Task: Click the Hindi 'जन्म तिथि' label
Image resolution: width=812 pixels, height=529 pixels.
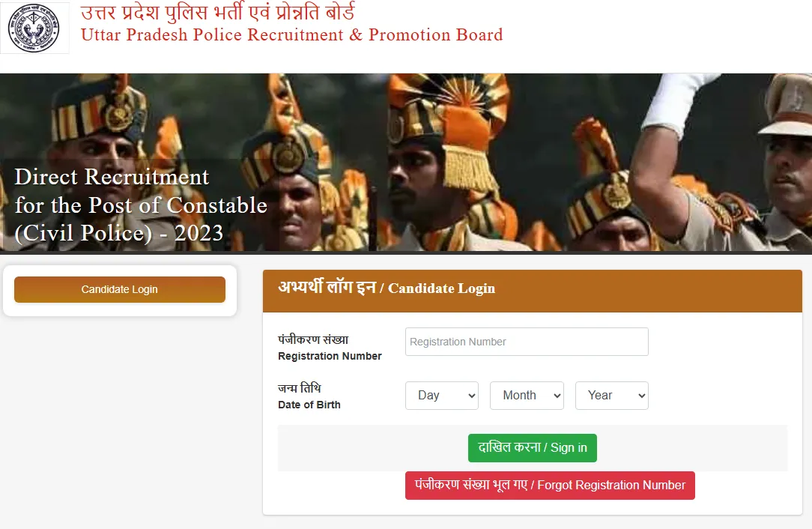Action: point(300,388)
